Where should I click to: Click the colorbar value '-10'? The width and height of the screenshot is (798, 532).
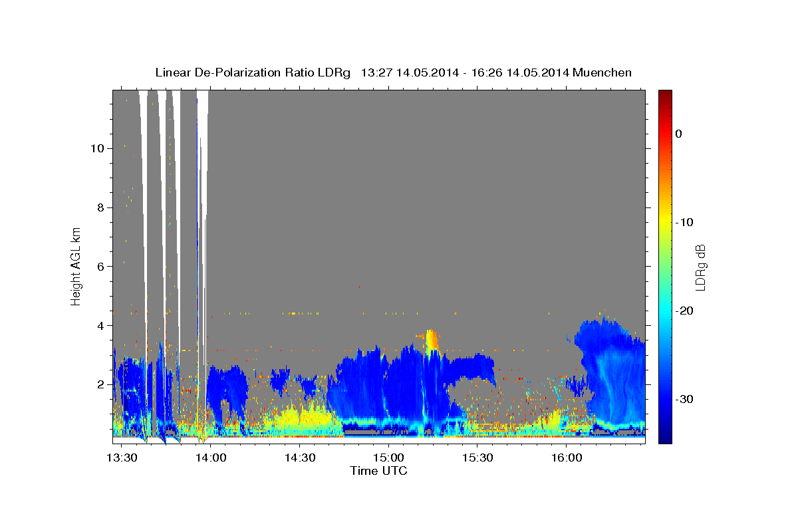685,222
